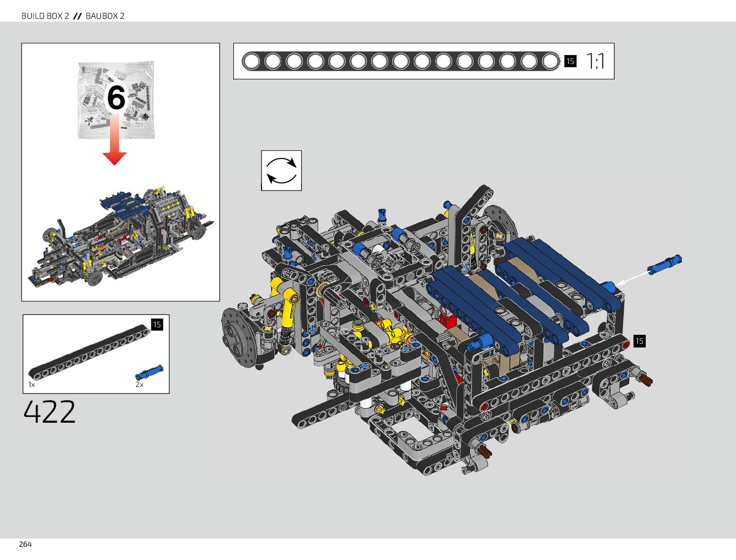Click the small red block in model center
The width and height of the screenshot is (736, 560).
click(447, 321)
